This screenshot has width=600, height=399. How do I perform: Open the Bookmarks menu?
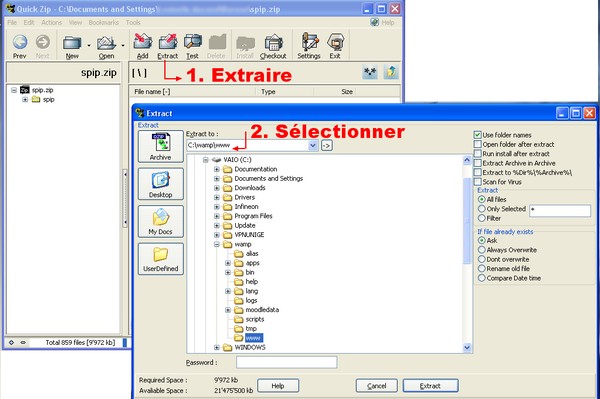(103, 23)
